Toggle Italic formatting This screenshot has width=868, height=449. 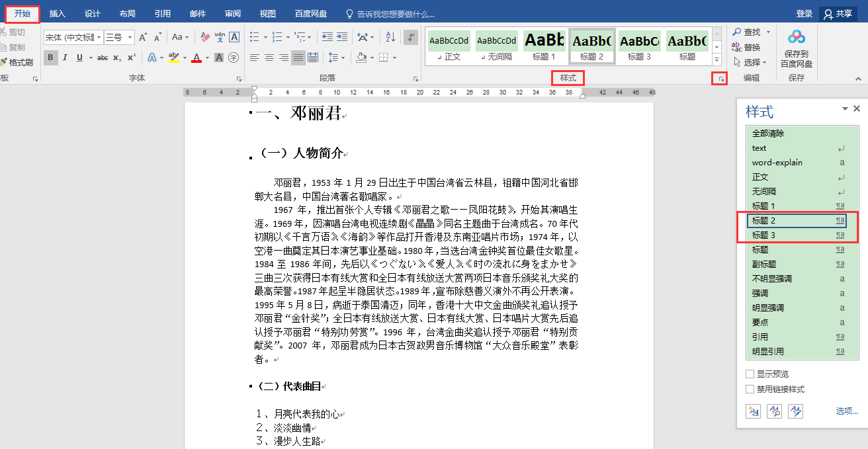(x=65, y=58)
